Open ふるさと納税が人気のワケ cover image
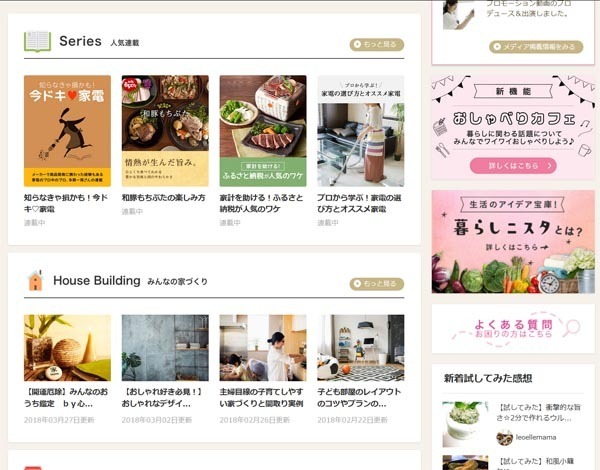 263,131
